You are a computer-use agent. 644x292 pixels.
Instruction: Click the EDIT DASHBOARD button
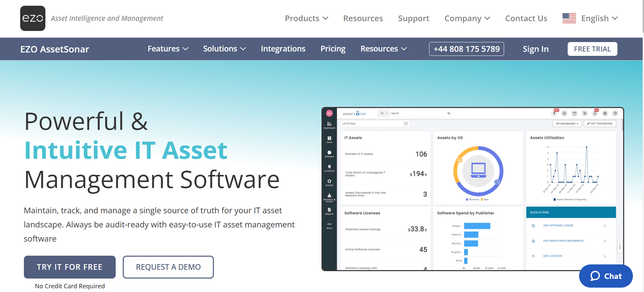click(600, 123)
